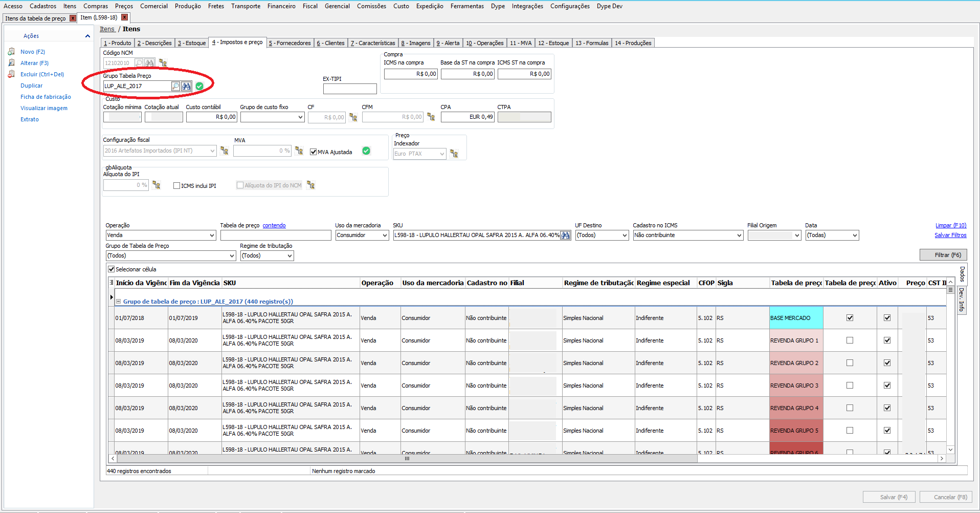Image resolution: width=980 pixels, height=513 pixels.
Task: Click the Novo (F2) icon in Ações
Action: 11,52
